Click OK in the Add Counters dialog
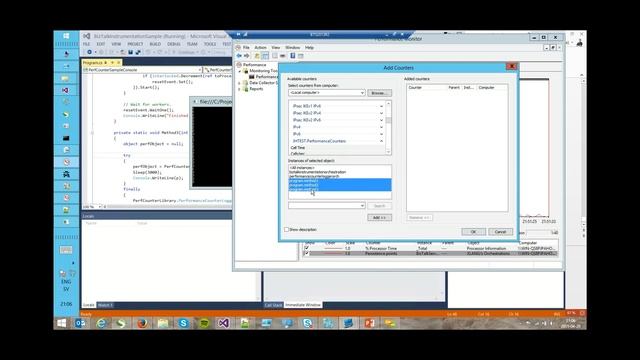 tap(473, 232)
